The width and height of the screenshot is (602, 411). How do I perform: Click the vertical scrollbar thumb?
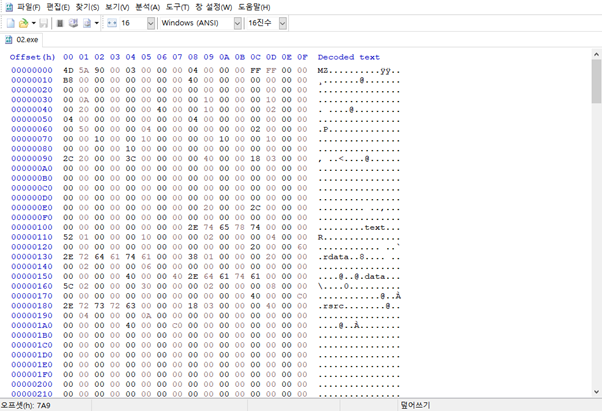(x=596, y=81)
